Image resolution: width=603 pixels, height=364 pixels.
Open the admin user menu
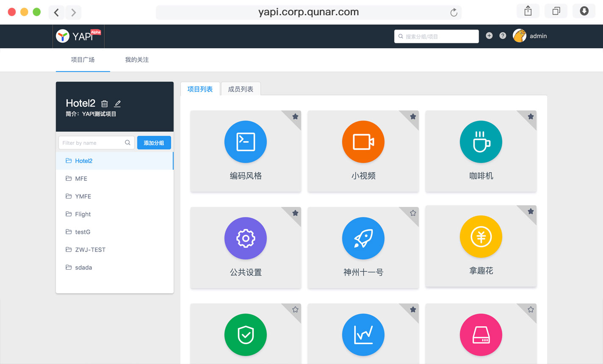click(x=530, y=36)
